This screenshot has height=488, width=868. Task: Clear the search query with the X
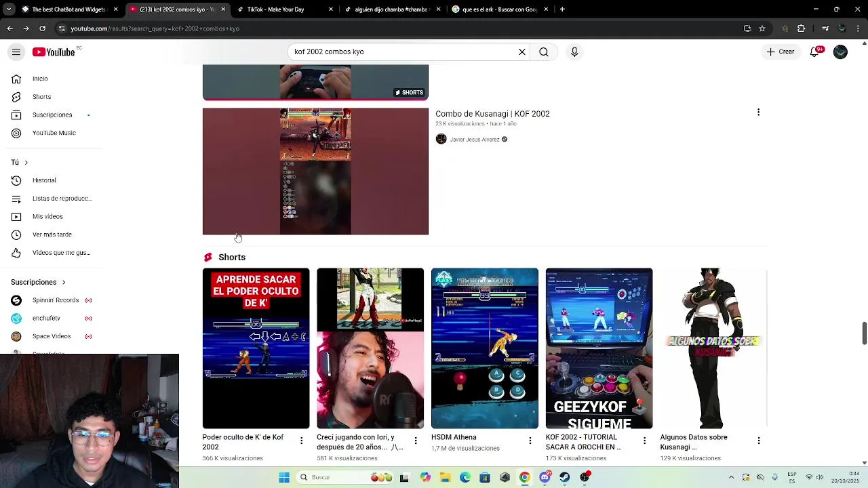(522, 52)
